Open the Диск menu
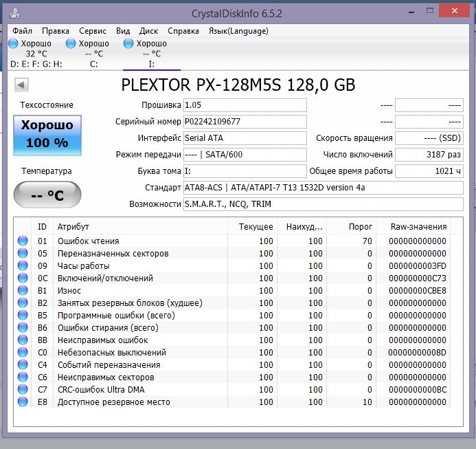This screenshot has width=476, height=449. coord(149,31)
